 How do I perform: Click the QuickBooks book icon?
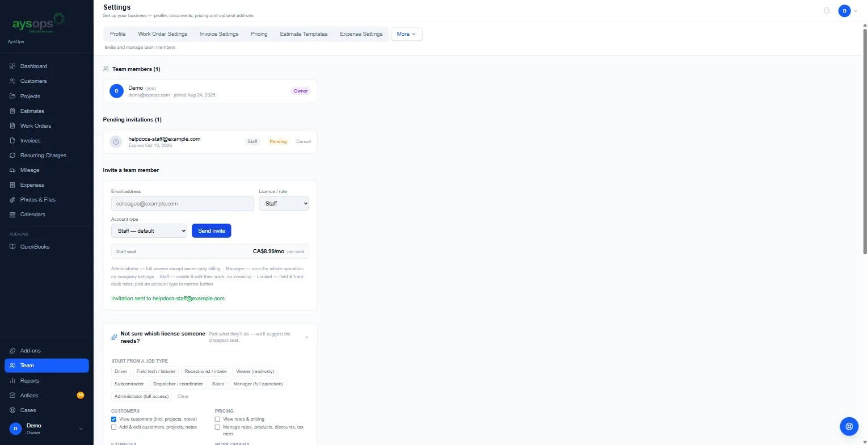[12, 247]
